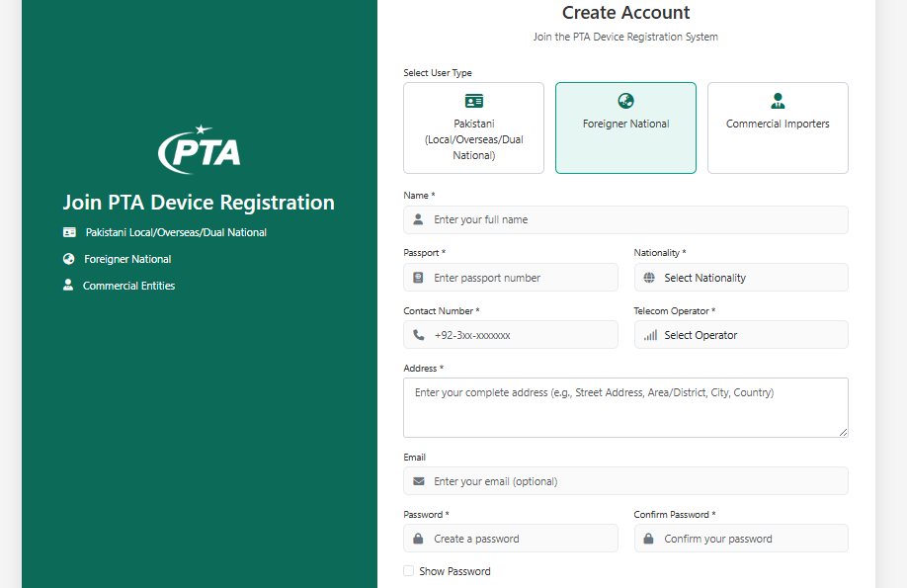This screenshot has height=588, width=907.
Task: Select the Commercial Importers user type card
Action: (x=778, y=127)
